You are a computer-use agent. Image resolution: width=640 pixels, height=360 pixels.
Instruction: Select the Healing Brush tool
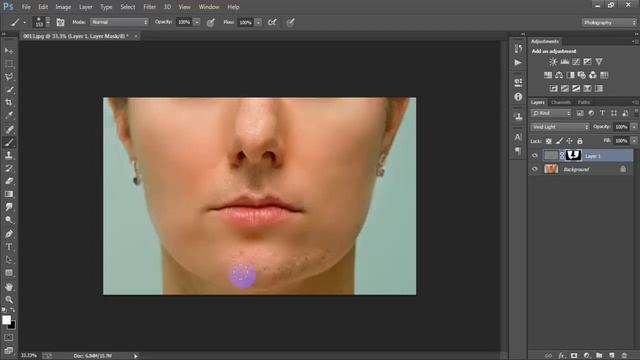pyautogui.click(x=9, y=130)
